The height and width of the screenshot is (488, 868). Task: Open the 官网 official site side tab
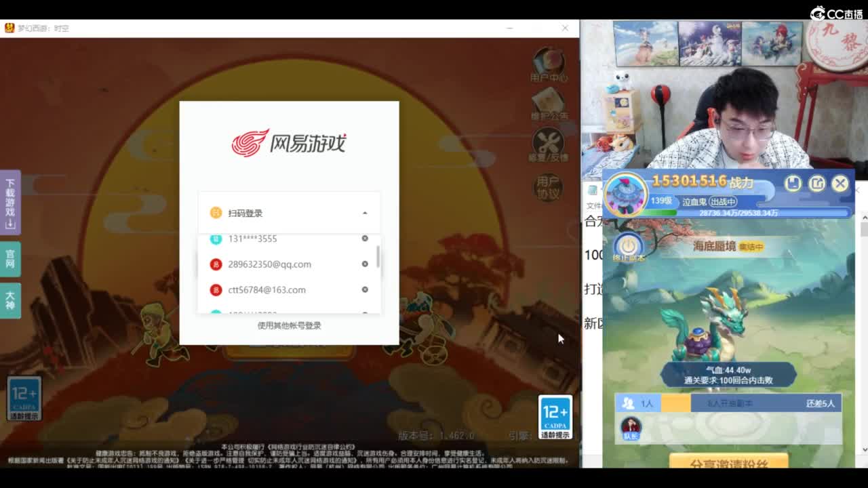click(x=10, y=259)
